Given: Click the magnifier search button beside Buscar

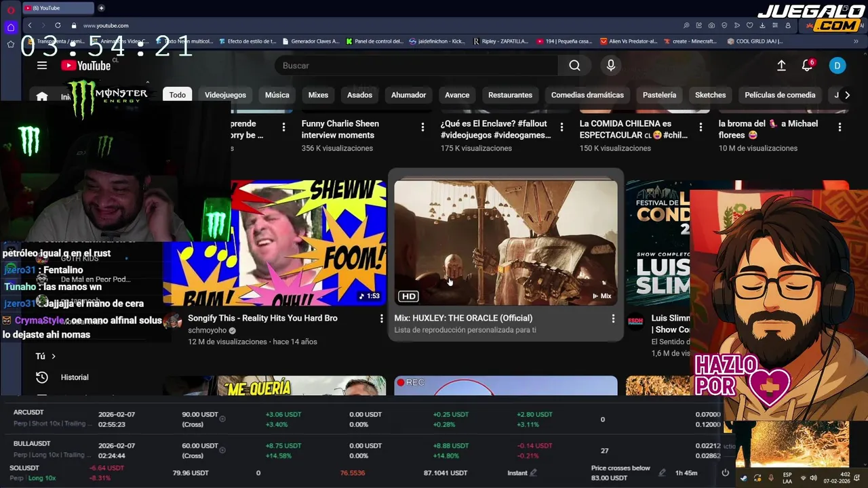Looking at the screenshot, I should pos(574,66).
